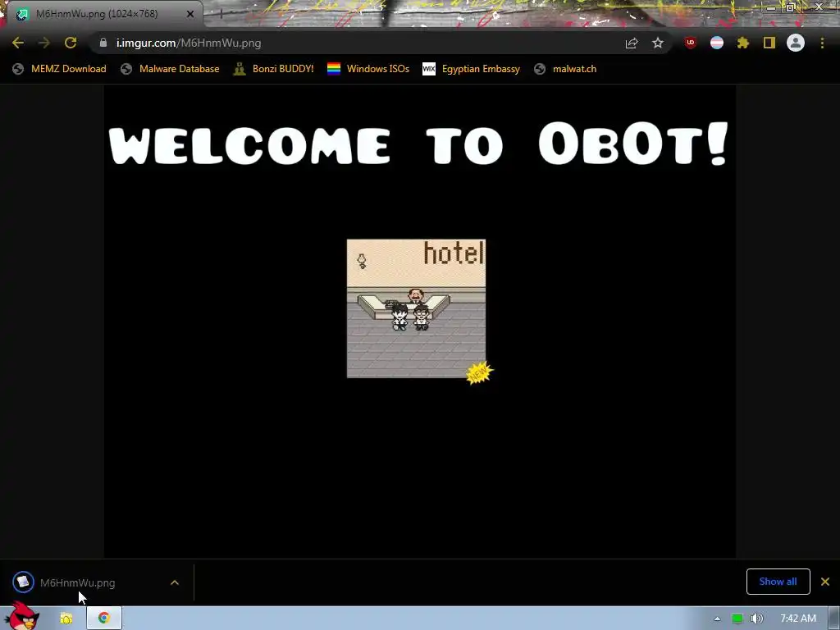The width and height of the screenshot is (840, 630).
Task: Bookmark this page with the star icon
Action: pyautogui.click(x=658, y=43)
